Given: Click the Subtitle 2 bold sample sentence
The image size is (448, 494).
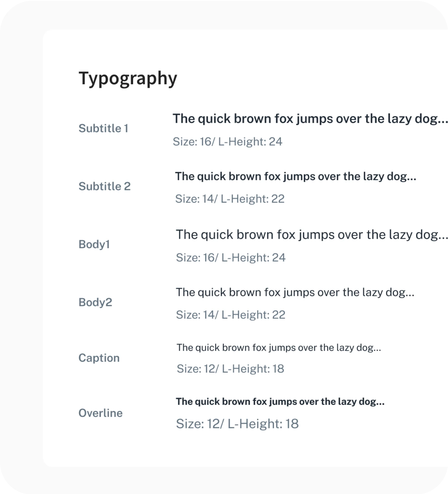Looking at the screenshot, I should [295, 176].
